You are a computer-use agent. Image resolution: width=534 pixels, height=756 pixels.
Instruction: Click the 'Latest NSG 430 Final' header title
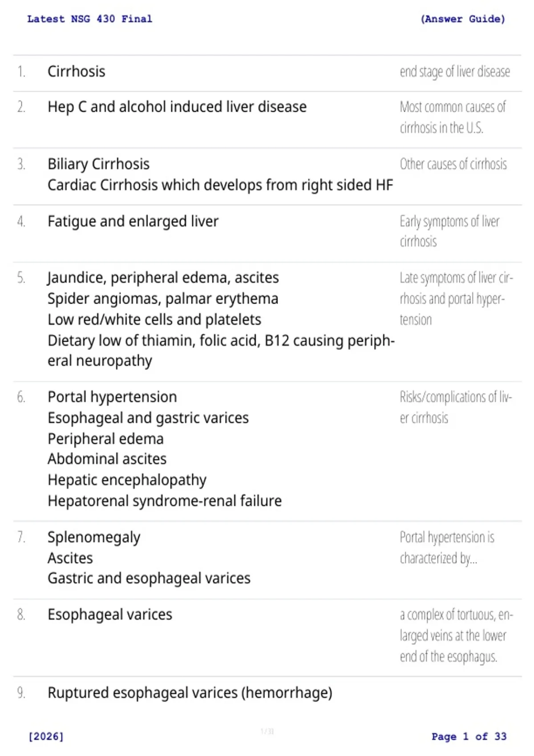pyautogui.click(x=89, y=19)
